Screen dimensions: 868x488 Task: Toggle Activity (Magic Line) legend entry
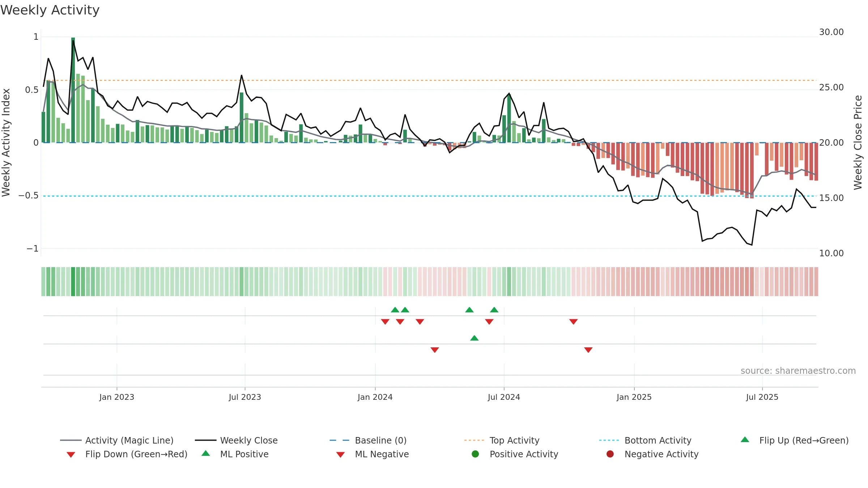click(x=117, y=440)
